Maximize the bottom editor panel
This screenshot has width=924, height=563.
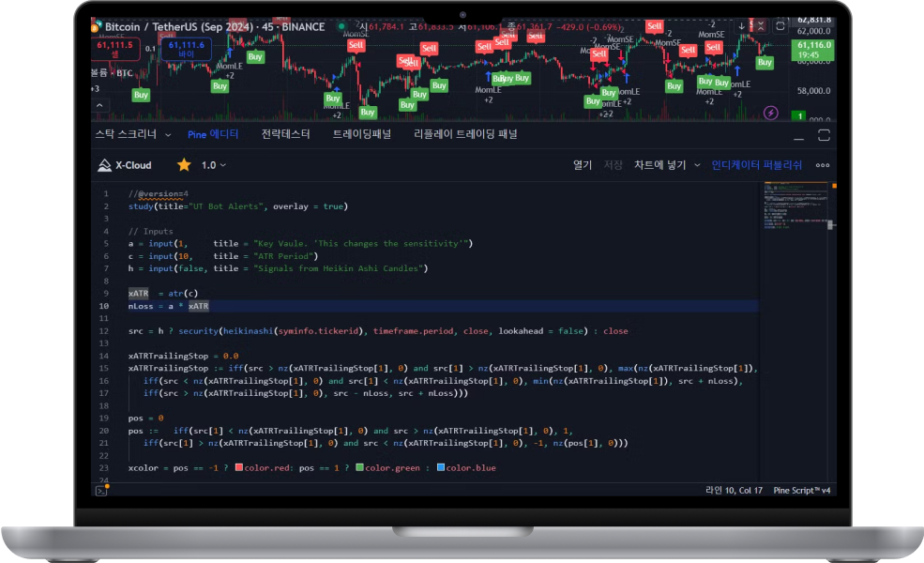click(824, 136)
